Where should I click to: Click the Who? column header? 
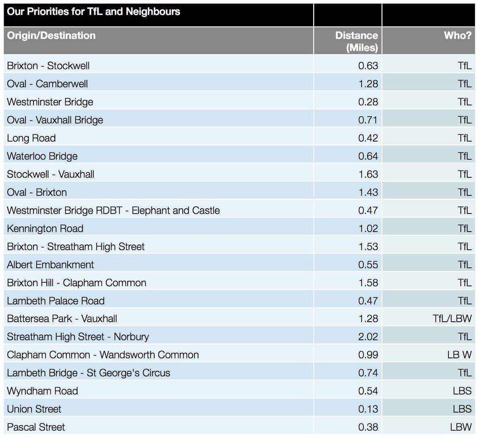coord(458,35)
